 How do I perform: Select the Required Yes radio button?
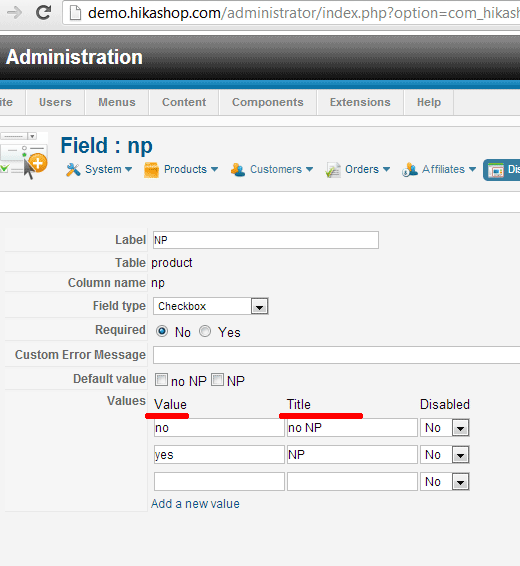[x=205, y=331]
